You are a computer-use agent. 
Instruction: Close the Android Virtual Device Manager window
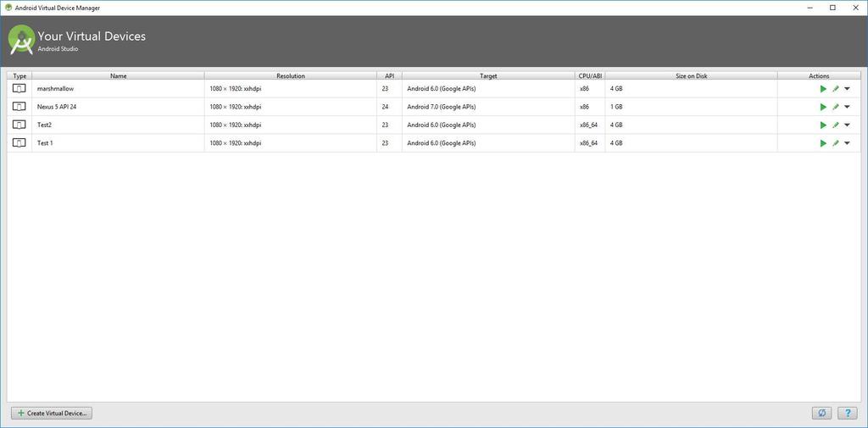click(855, 8)
